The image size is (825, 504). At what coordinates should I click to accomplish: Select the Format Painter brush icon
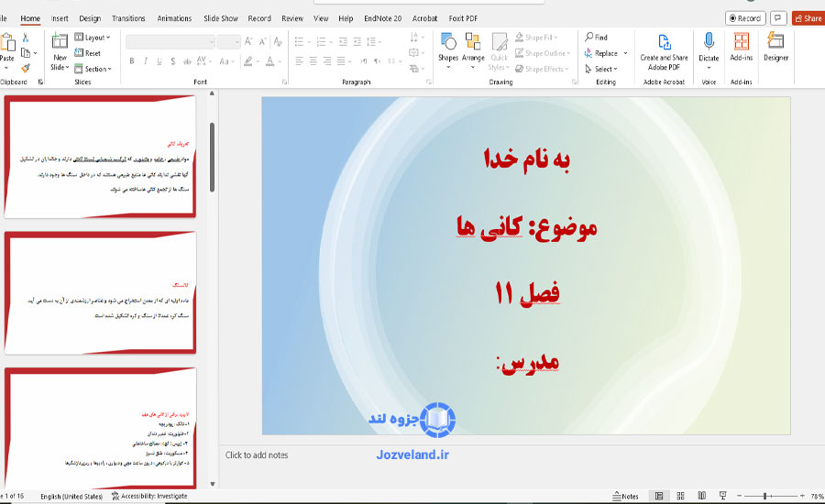click(25, 69)
